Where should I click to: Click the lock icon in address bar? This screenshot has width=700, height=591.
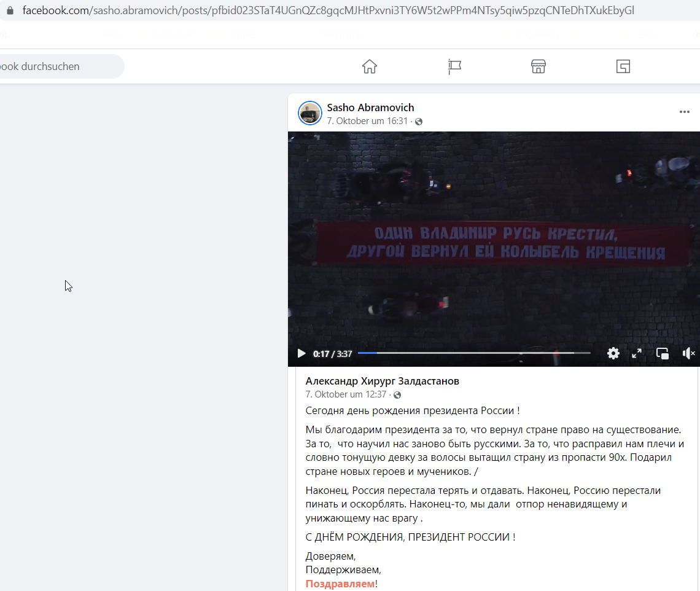point(10,10)
